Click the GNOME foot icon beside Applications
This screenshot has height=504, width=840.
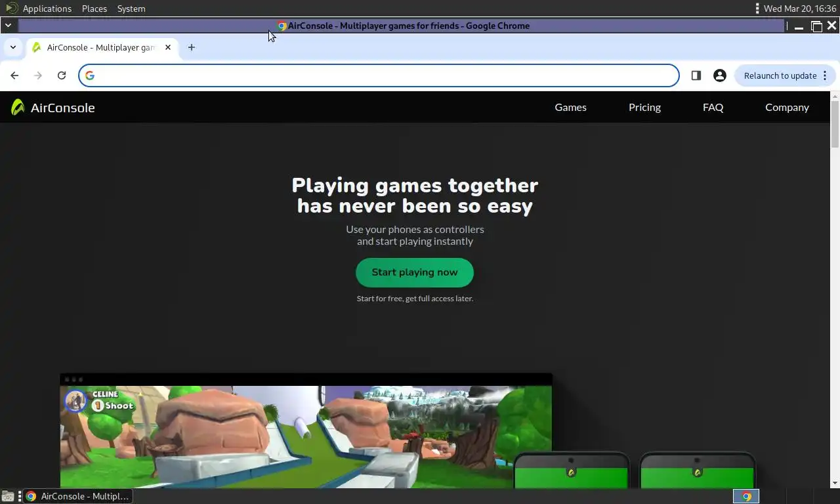[x=11, y=9]
